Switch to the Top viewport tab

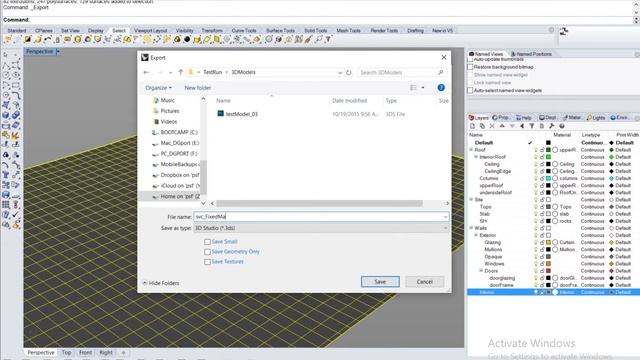tap(66, 352)
